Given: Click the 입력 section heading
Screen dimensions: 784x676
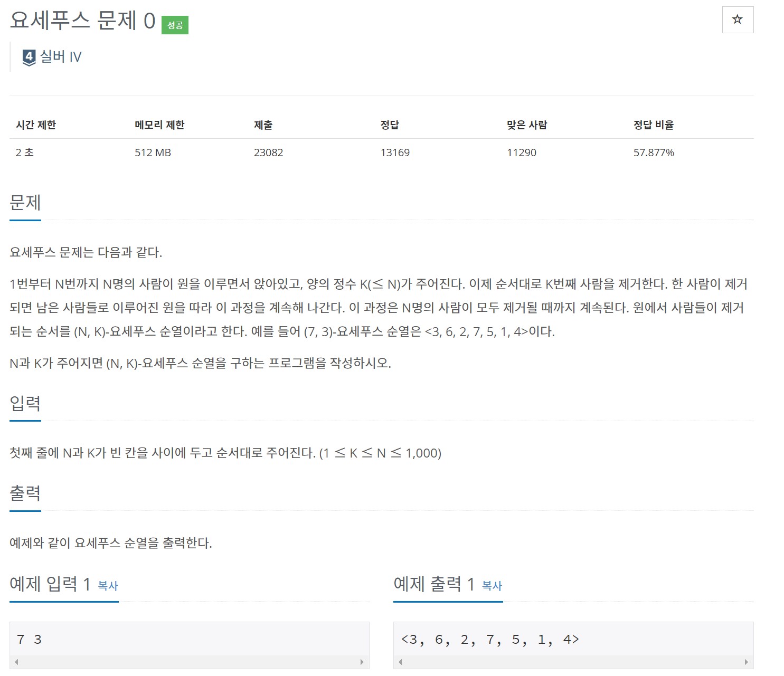Looking at the screenshot, I should (25, 403).
